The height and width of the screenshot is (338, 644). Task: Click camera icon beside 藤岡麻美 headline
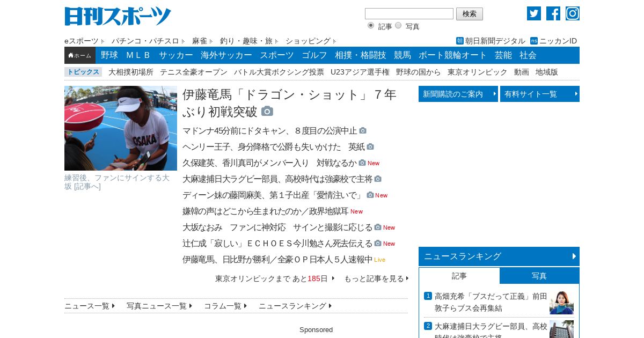pyautogui.click(x=370, y=195)
